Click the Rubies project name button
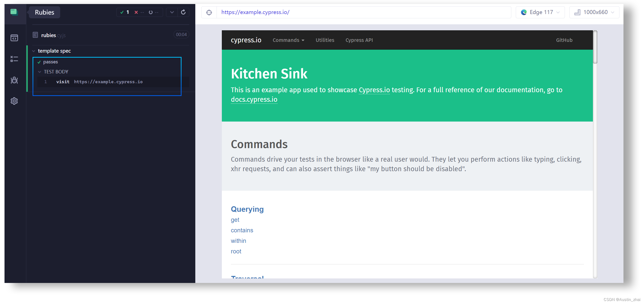This screenshot has width=644, height=304. [45, 12]
